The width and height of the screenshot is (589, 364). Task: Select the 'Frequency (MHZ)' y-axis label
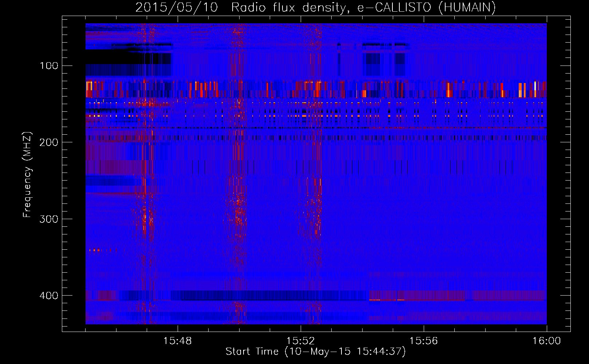coord(27,174)
